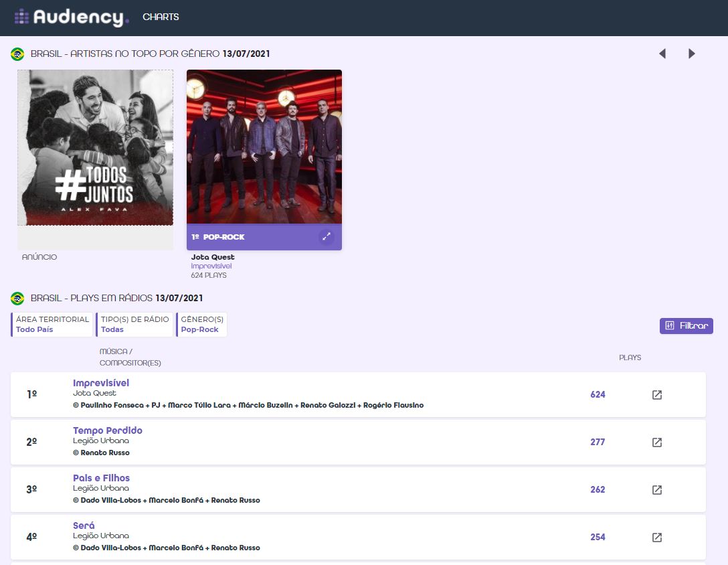Click the Brazil flag beside Artistas no Topo

(x=17, y=54)
